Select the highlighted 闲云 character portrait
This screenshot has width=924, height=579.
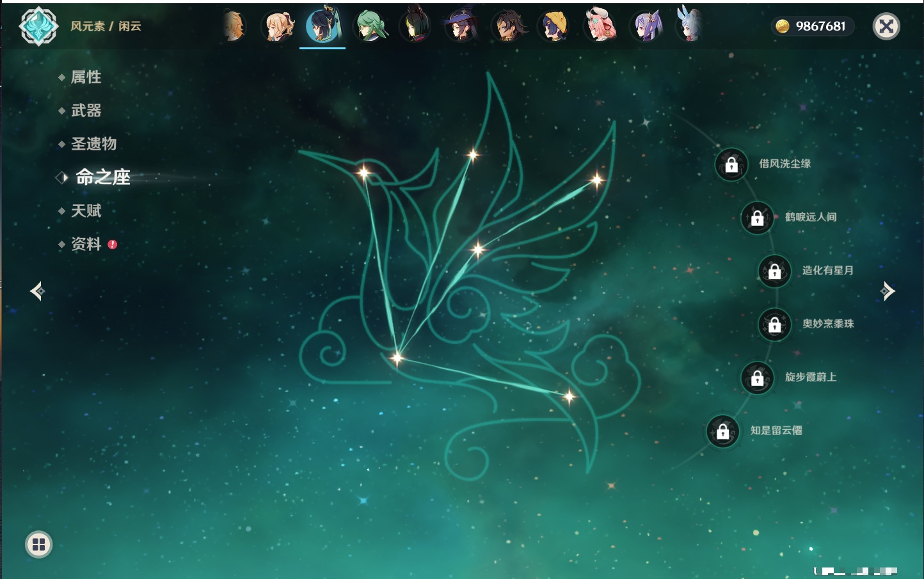(x=323, y=26)
